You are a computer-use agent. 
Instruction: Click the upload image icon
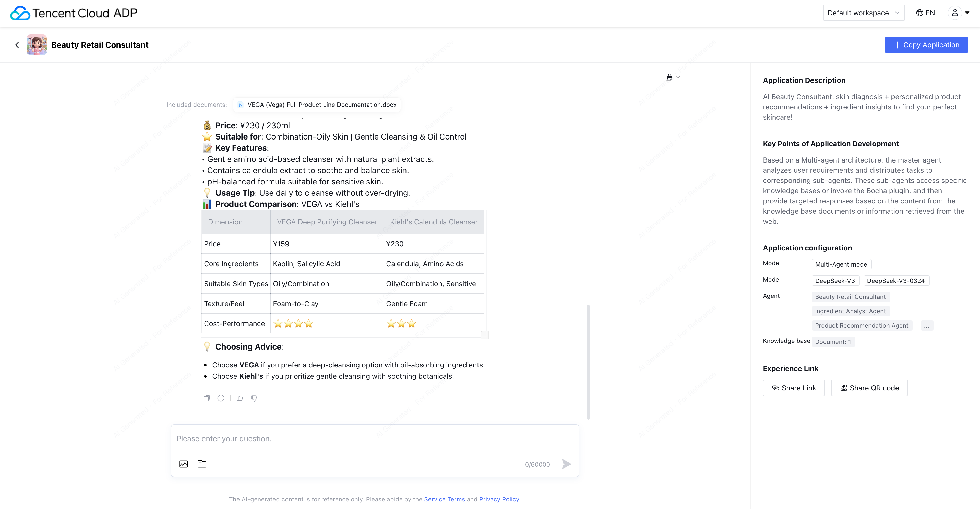tap(183, 464)
